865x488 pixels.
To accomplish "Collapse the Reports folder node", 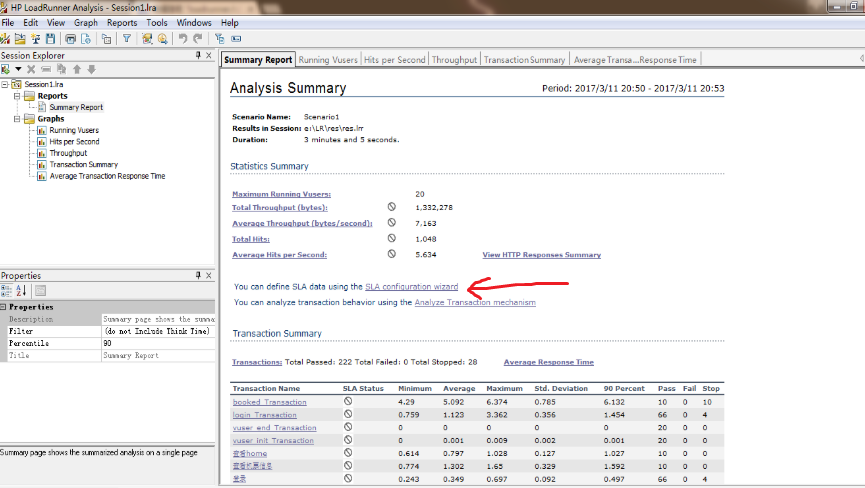I will pos(17,96).
